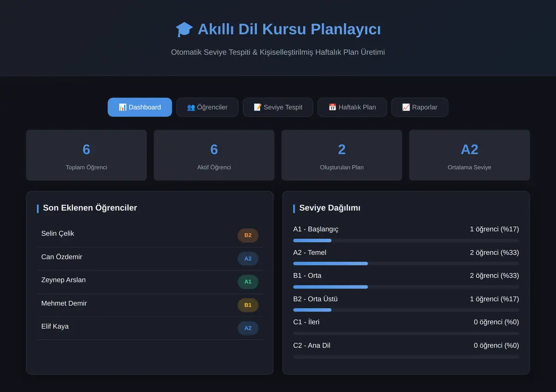Screen dimensions: 556x392
Task: Open the Seviye Tespit tab
Action: pos(278,107)
